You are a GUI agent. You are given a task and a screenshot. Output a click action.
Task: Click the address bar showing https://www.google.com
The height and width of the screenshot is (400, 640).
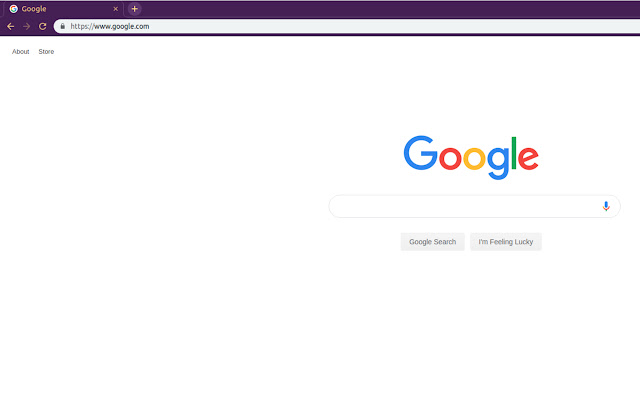[x=347, y=26]
